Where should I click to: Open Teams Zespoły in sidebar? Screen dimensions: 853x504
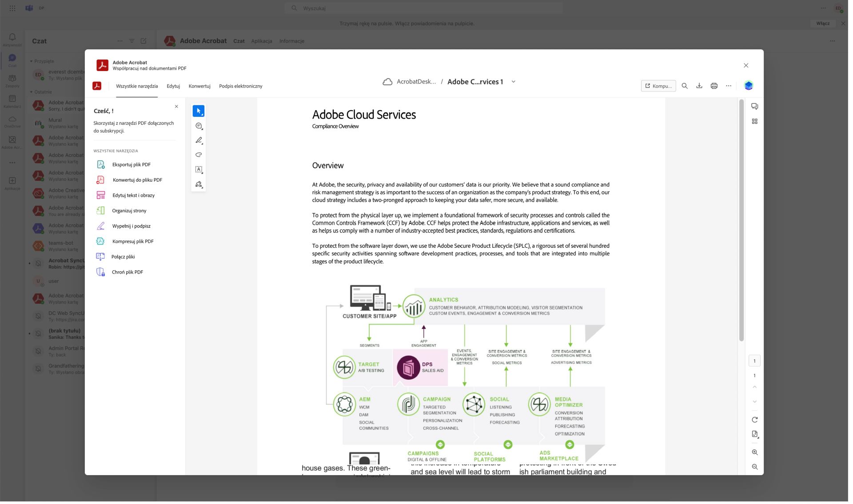[12, 81]
